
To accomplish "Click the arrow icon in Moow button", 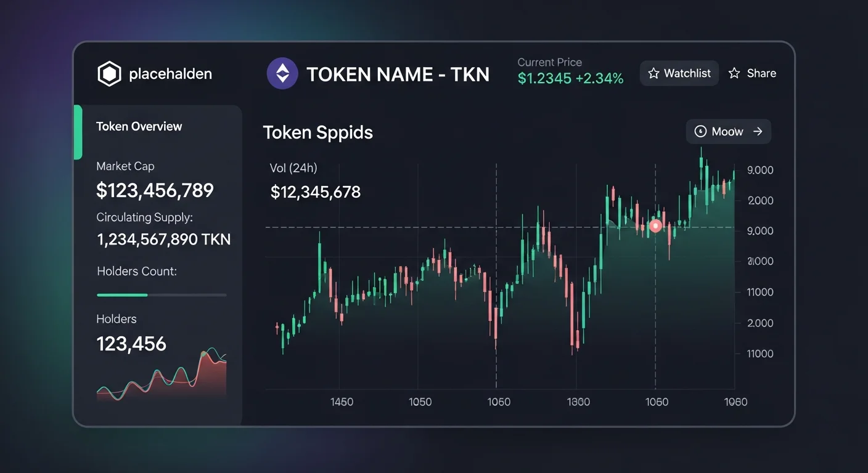I will [x=758, y=131].
